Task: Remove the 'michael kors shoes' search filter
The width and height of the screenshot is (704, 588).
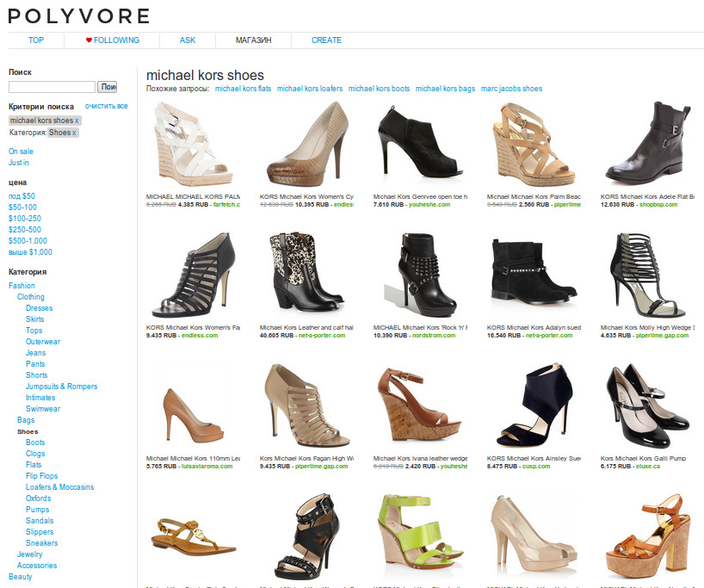Action: click(77, 121)
